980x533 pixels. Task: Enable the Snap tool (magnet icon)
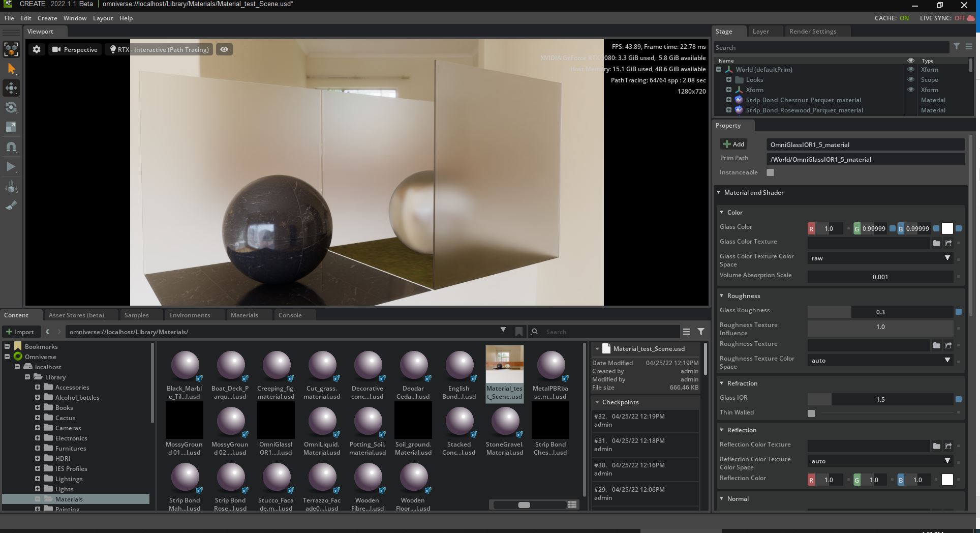[11, 147]
